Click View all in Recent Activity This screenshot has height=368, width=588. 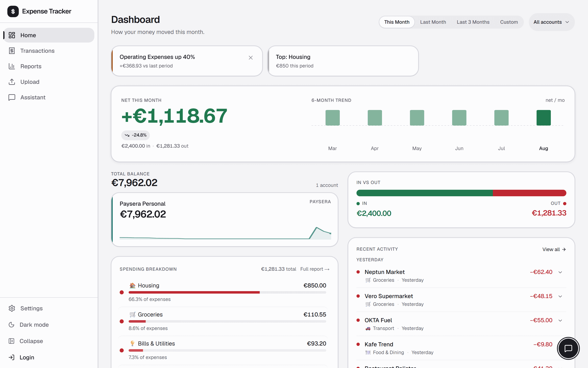554,249
